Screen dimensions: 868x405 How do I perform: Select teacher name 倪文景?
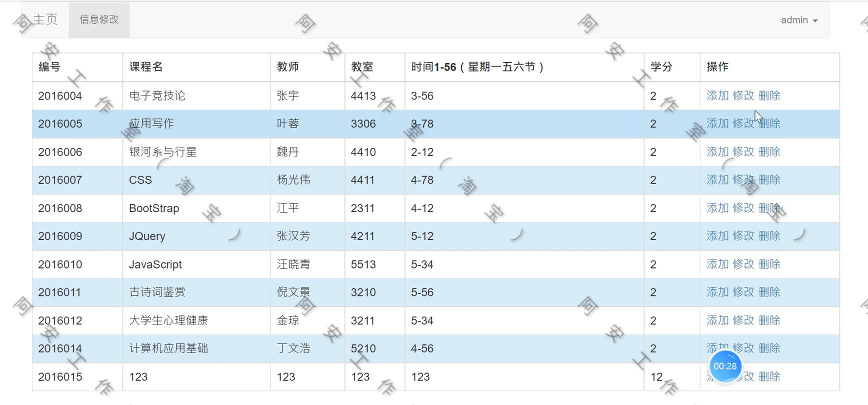tap(293, 292)
